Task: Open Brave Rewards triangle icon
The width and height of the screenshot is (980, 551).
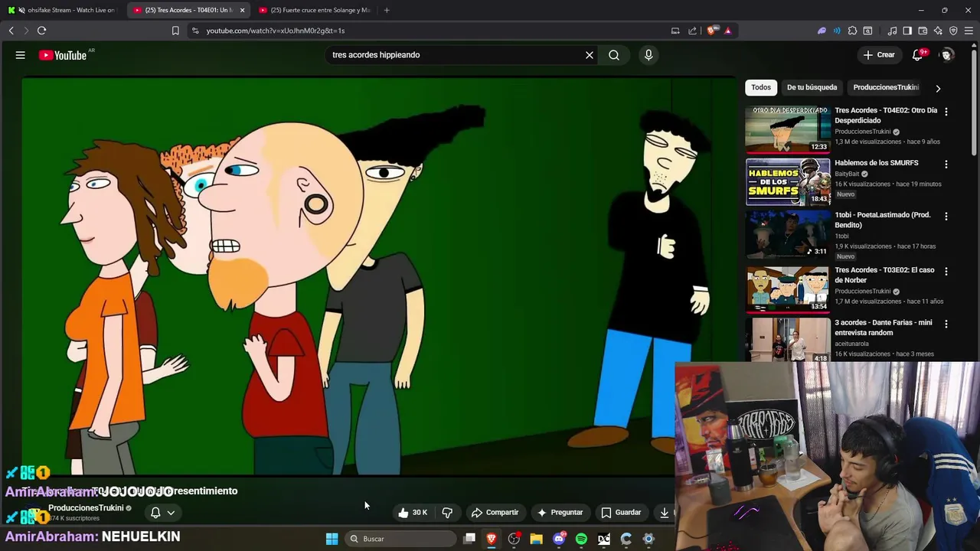Action: pos(727,31)
